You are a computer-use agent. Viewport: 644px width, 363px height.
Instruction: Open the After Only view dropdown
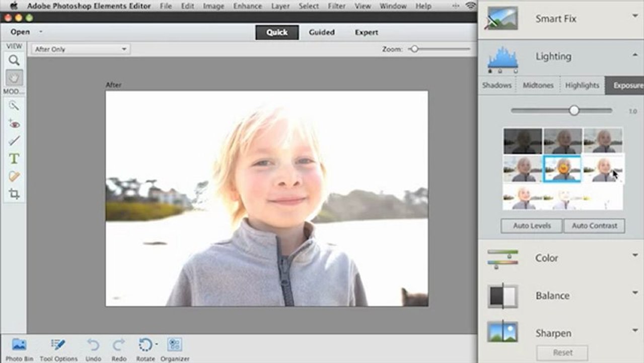click(x=81, y=49)
